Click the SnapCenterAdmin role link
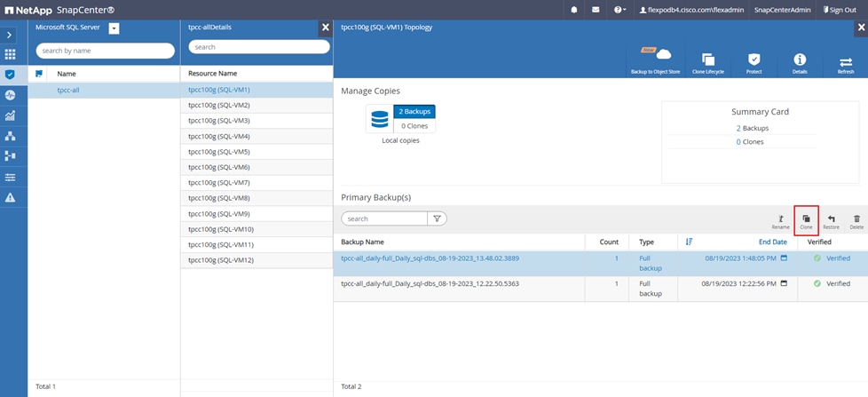The height and width of the screenshot is (397, 868). [782, 10]
